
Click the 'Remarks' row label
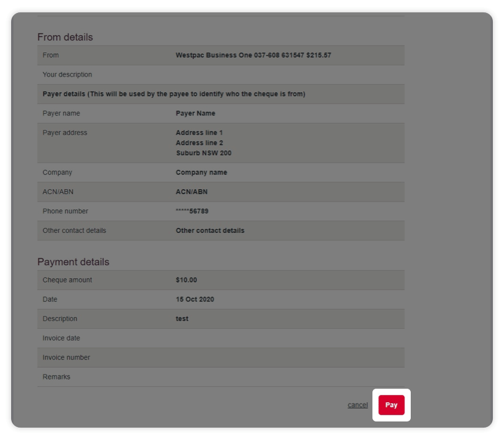(x=56, y=377)
